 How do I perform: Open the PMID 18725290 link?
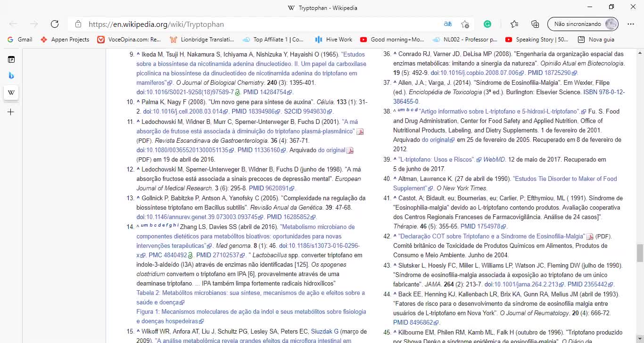pos(552,73)
